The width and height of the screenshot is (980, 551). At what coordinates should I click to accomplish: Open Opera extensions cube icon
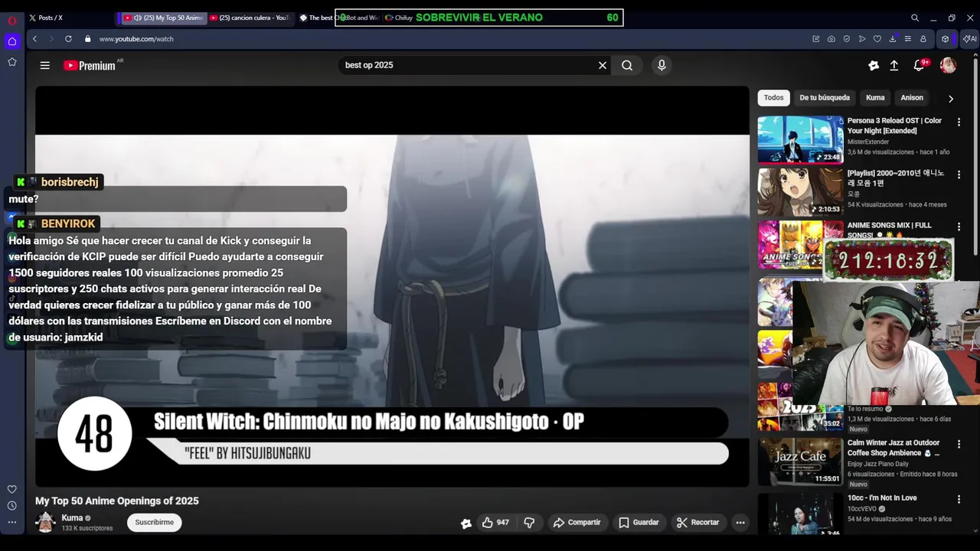pyautogui.click(x=946, y=39)
